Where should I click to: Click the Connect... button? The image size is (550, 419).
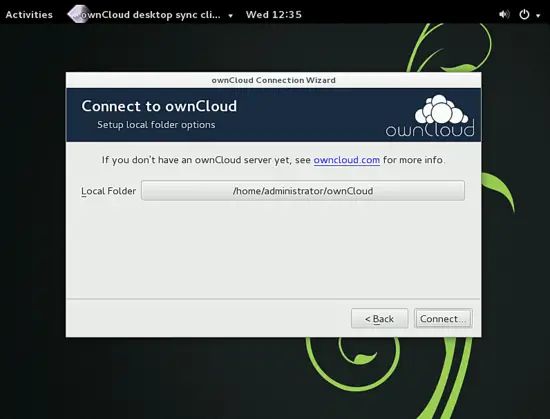tap(443, 318)
